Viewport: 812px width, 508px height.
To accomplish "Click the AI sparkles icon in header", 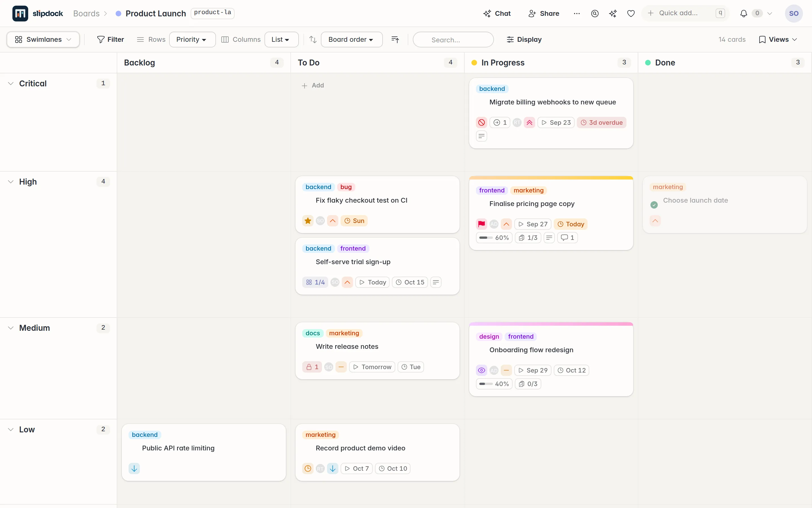I will pos(613,14).
